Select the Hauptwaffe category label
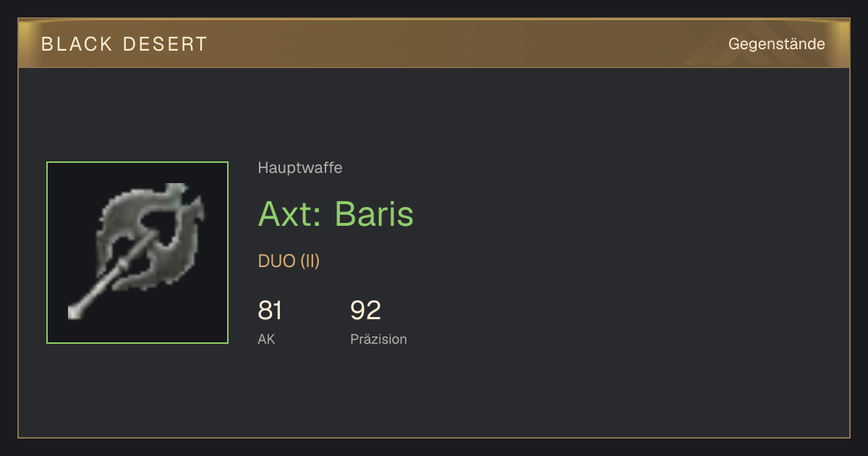Image resolution: width=868 pixels, height=456 pixels. [x=300, y=168]
